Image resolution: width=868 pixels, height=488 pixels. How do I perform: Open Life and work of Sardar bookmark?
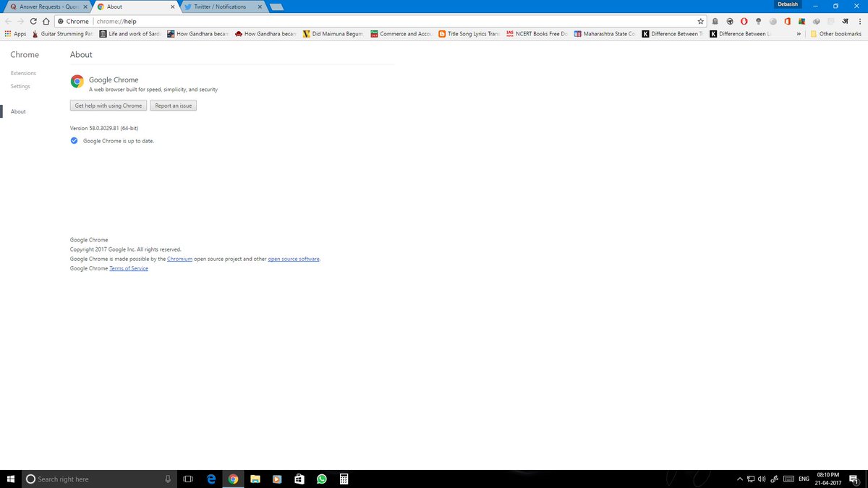click(x=131, y=34)
